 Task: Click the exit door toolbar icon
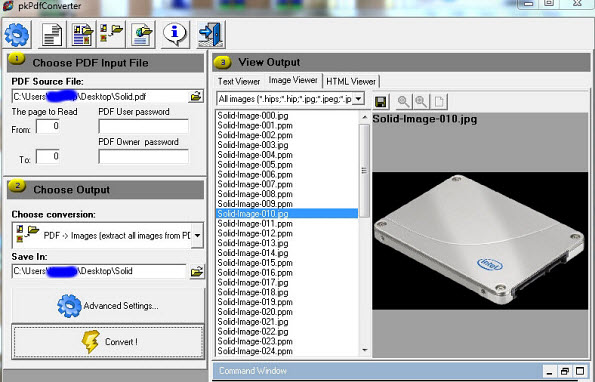click(211, 35)
